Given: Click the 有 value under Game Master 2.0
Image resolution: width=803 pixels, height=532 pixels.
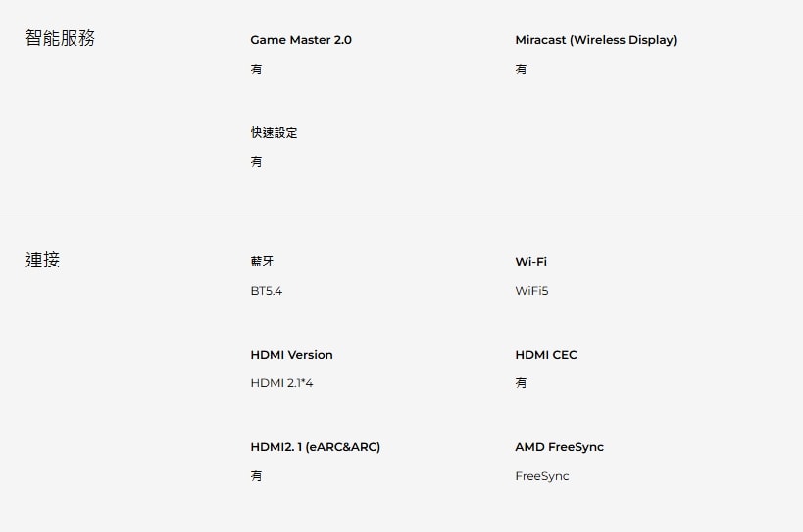Looking at the screenshot, I should (256, 70).
